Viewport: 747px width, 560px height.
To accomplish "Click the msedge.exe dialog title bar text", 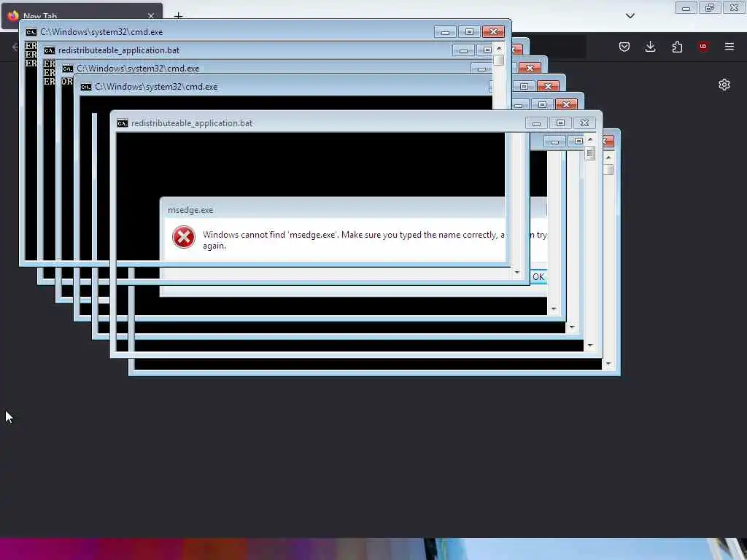I will (190, 210).
